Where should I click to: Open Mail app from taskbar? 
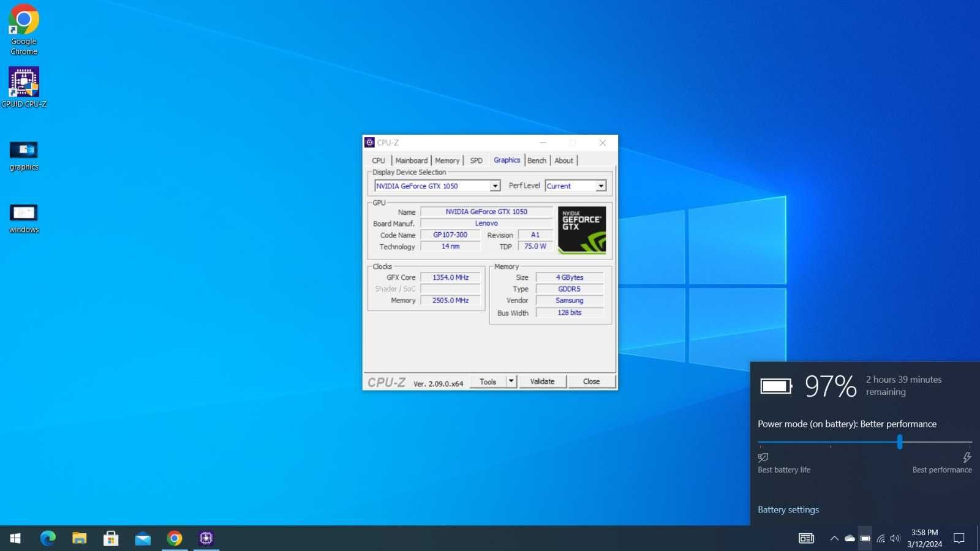click(x=143, y=538)
